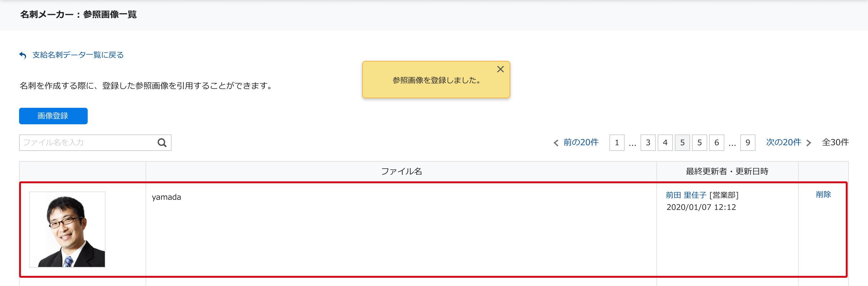
Task: Delete the yamada image via 削除
Action: [823, 194]
